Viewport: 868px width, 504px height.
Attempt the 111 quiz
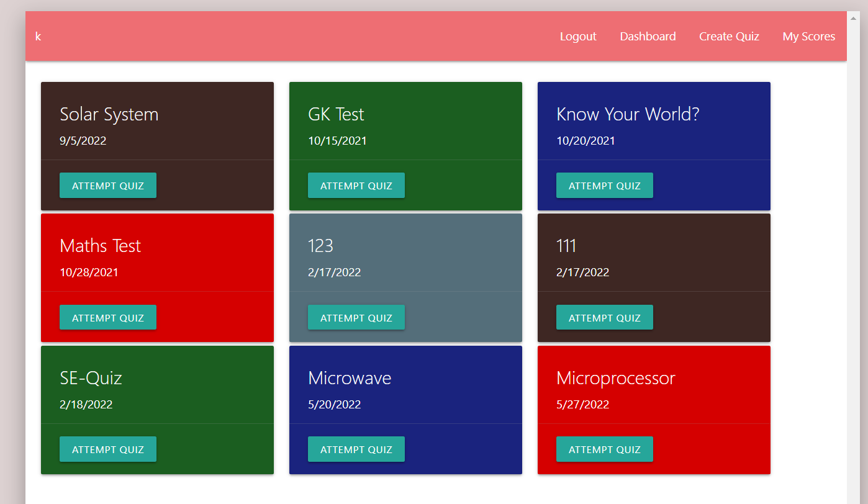tap(605, 317)
